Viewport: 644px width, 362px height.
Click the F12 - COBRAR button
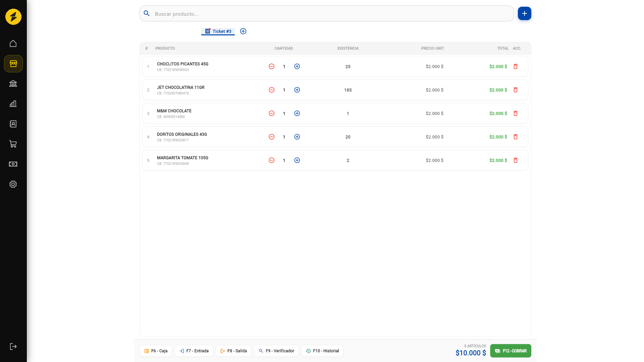(511, 351)
